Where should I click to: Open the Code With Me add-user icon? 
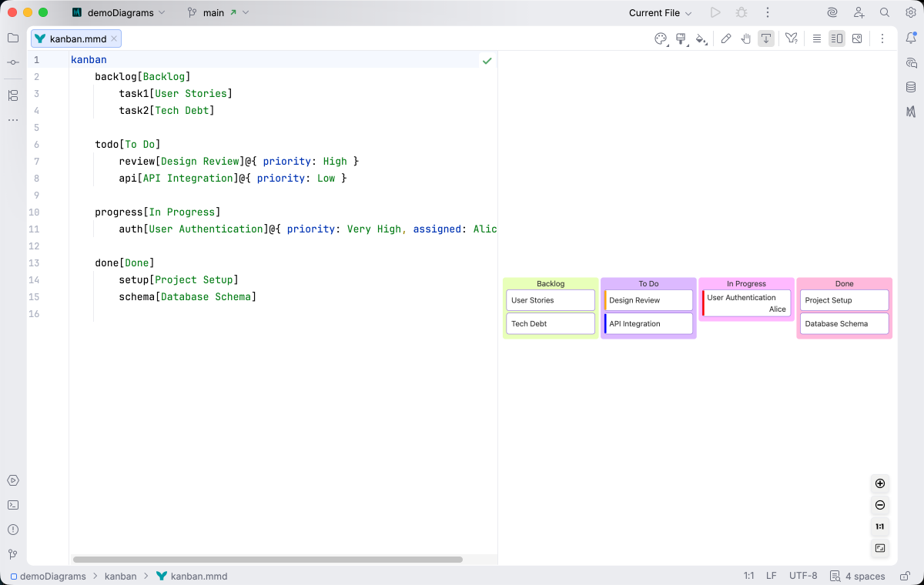click(859, 13)
